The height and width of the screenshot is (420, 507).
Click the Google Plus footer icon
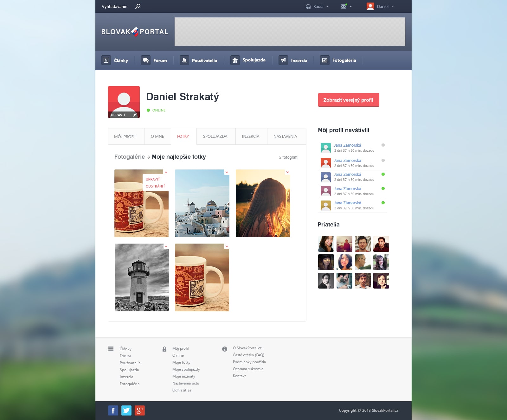click(x=140, y=410)
